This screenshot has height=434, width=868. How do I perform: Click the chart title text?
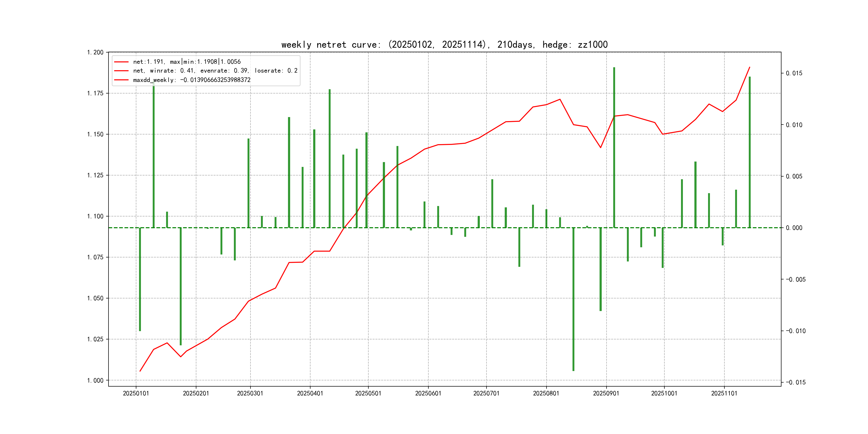click(444, 44)
